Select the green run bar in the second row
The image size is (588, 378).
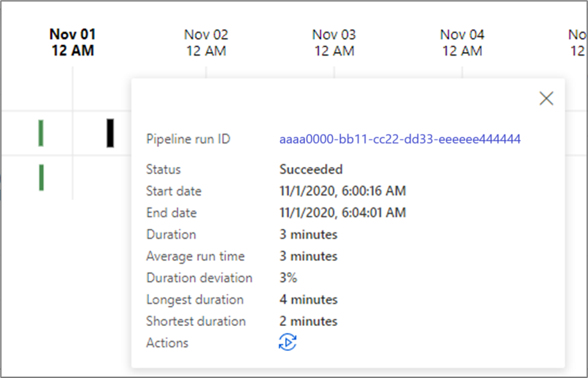[42, 177]
